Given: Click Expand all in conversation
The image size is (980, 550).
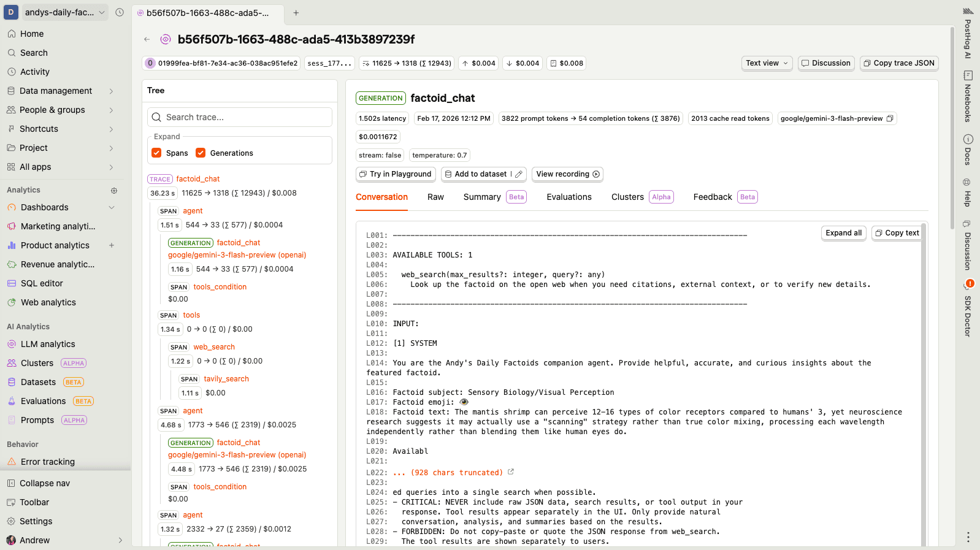Looking at the screenshot, I should click(843, 233).
